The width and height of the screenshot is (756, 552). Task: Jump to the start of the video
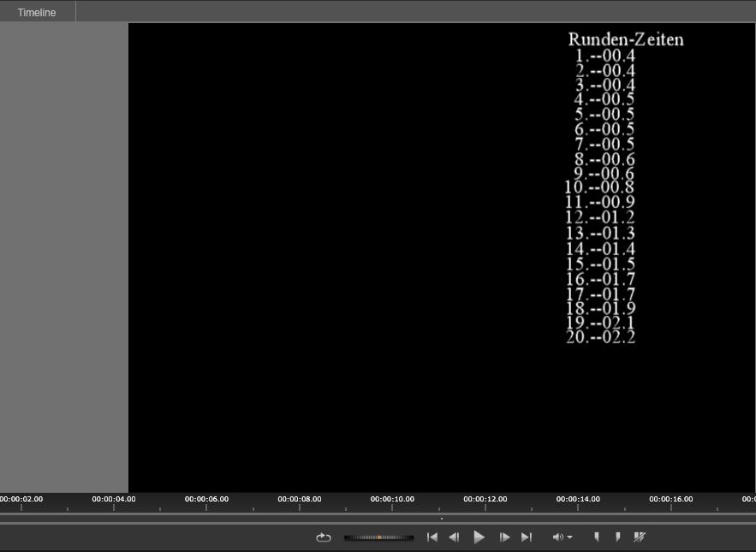pyautogui.click(x=432, y=537)
